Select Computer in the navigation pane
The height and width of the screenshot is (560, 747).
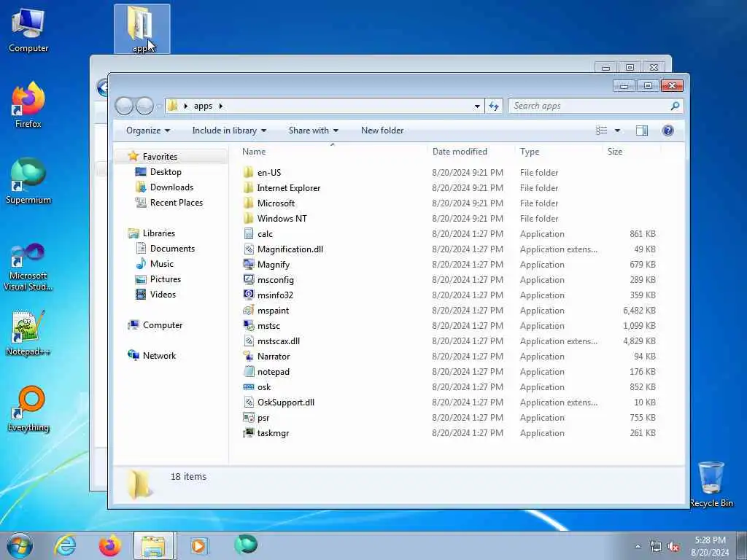[x=163, y=325]
